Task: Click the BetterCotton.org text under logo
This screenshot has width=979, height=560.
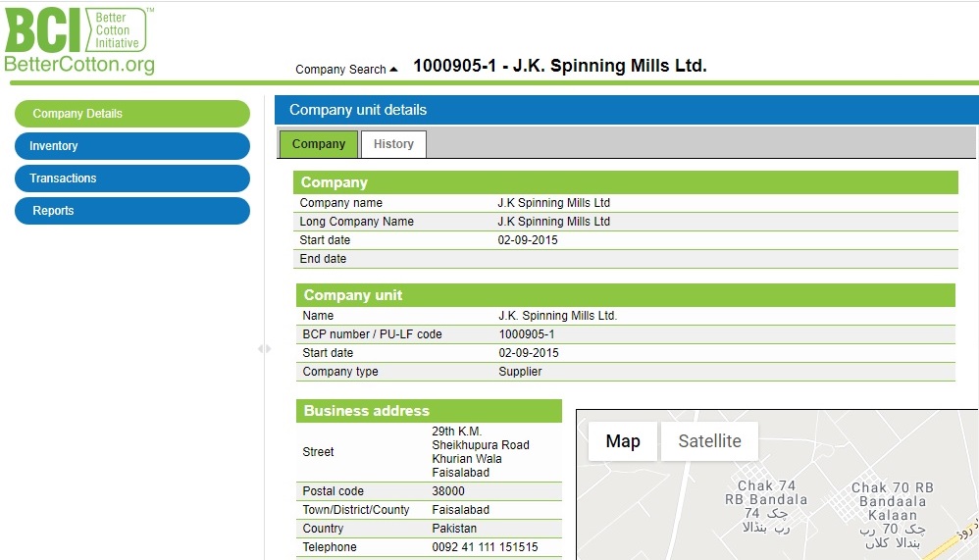Action: point(79,65)
